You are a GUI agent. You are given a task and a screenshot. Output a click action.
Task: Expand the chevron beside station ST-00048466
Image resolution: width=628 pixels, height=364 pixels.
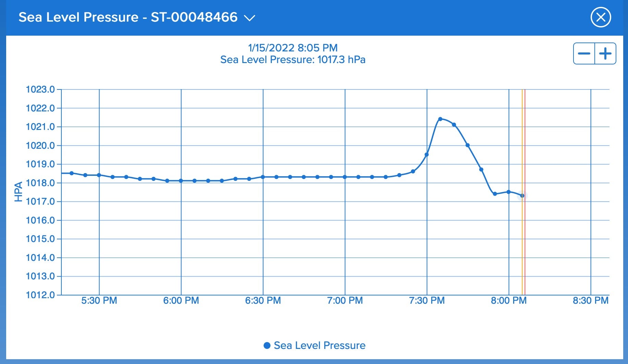click(249, 18)
